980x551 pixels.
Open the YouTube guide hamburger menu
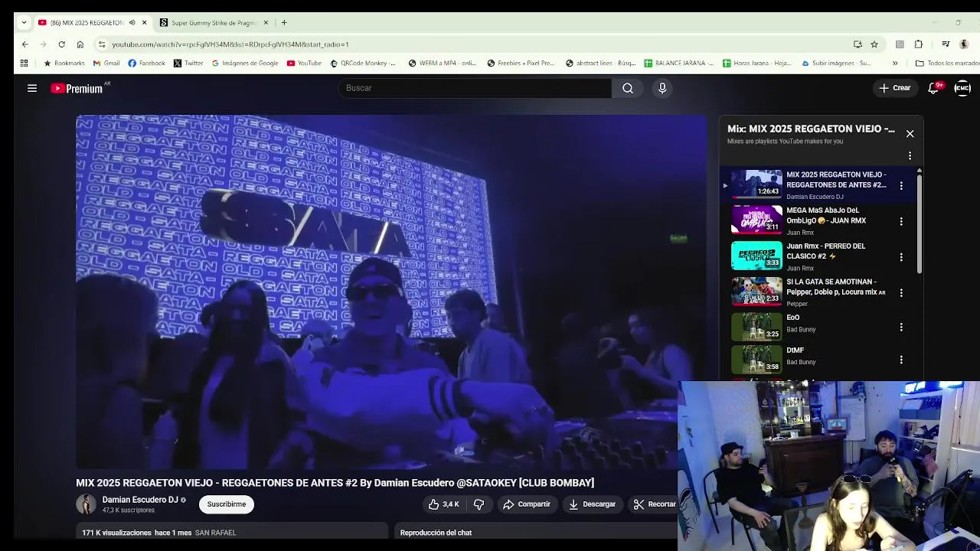tap(32, 88)
